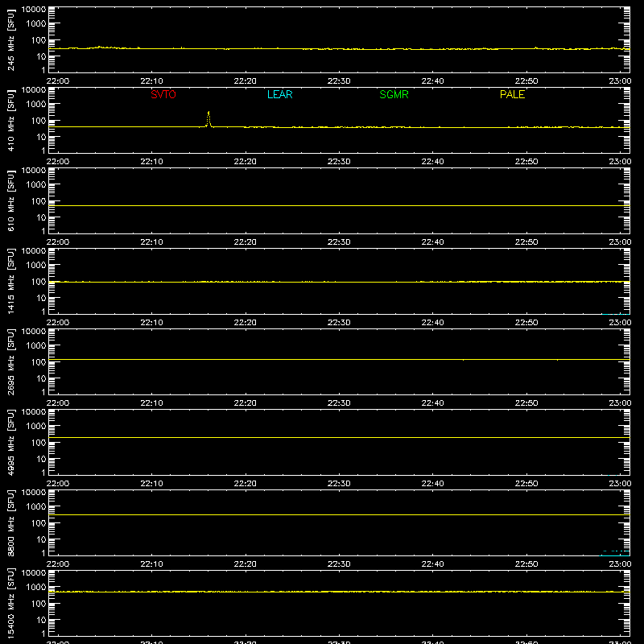Click '23:00' under the 245 MHz panel
The width and height of the screenshot is (644, 644).
pos(620,81)
